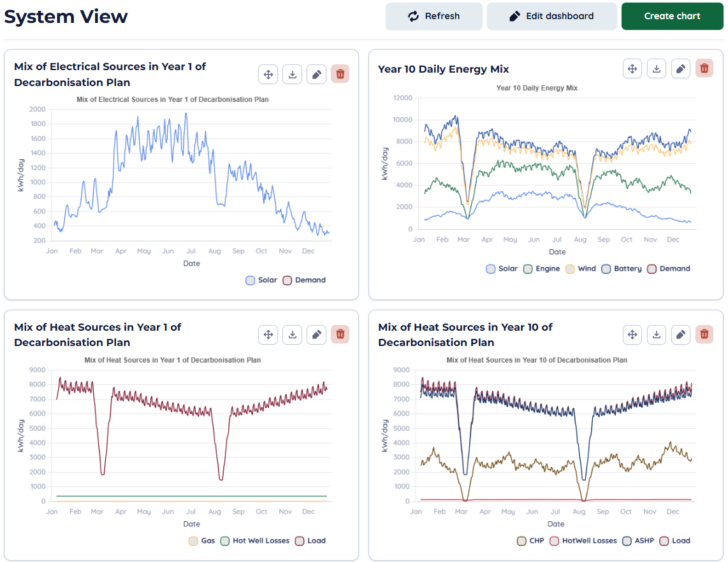Click the pencil icon on Year 10 Heat Sources
The image size is (728, 562).
tap(681, 335)
